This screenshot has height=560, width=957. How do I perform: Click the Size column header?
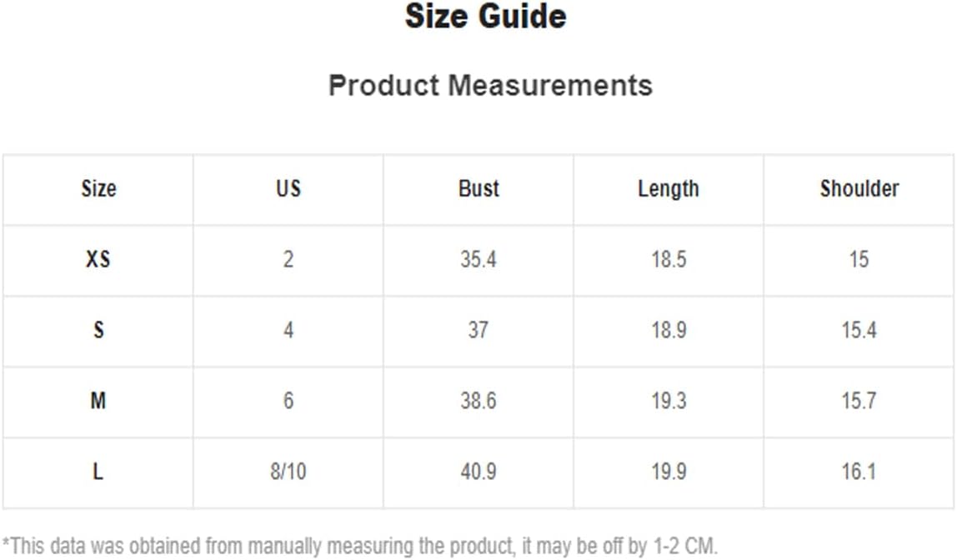tap(99, 188)
